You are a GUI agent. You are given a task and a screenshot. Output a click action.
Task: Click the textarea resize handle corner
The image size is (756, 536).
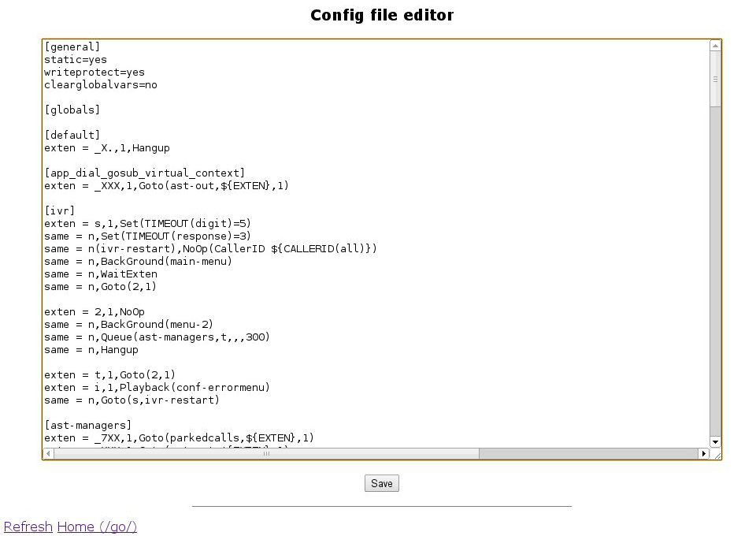pos(715,453)
